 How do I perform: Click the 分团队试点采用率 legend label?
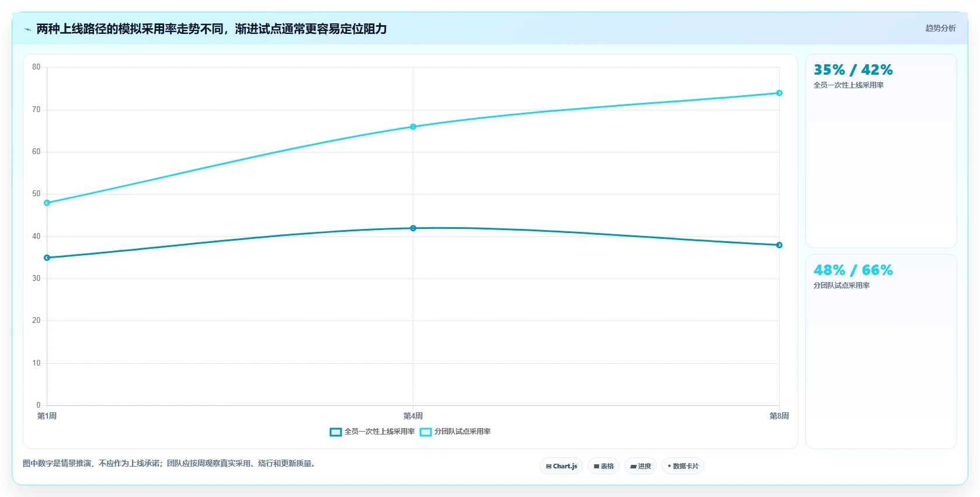463,432
